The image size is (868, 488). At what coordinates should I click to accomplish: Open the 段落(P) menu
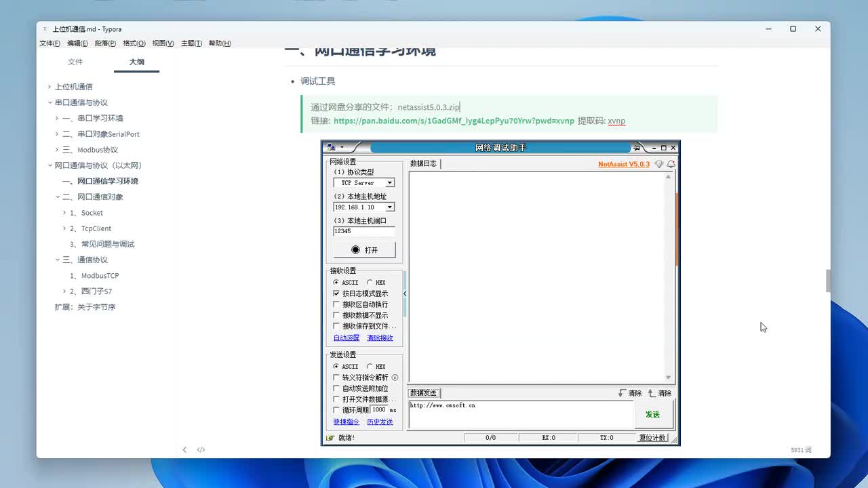click(105, 43)
